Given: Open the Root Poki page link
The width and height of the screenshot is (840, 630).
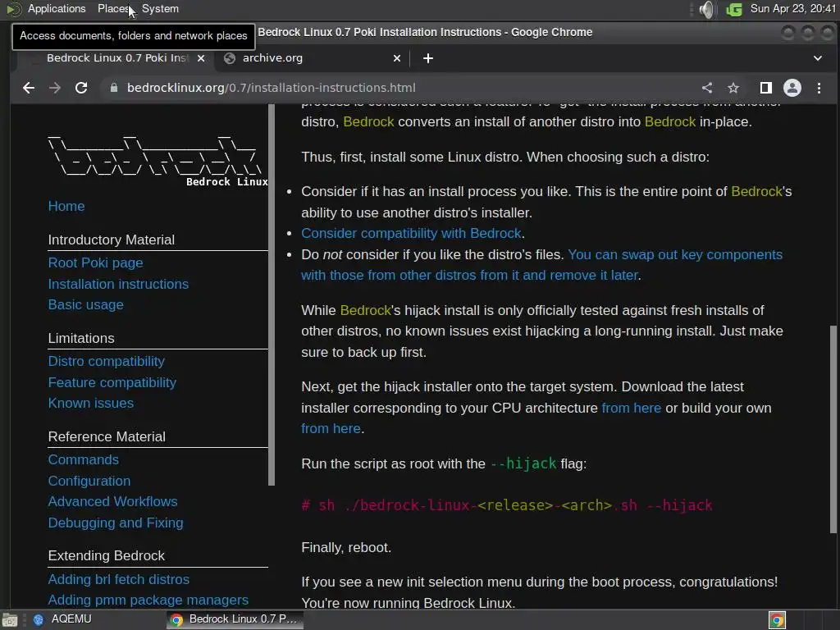Looking at the screenshot, I should (x=95, y=263).
